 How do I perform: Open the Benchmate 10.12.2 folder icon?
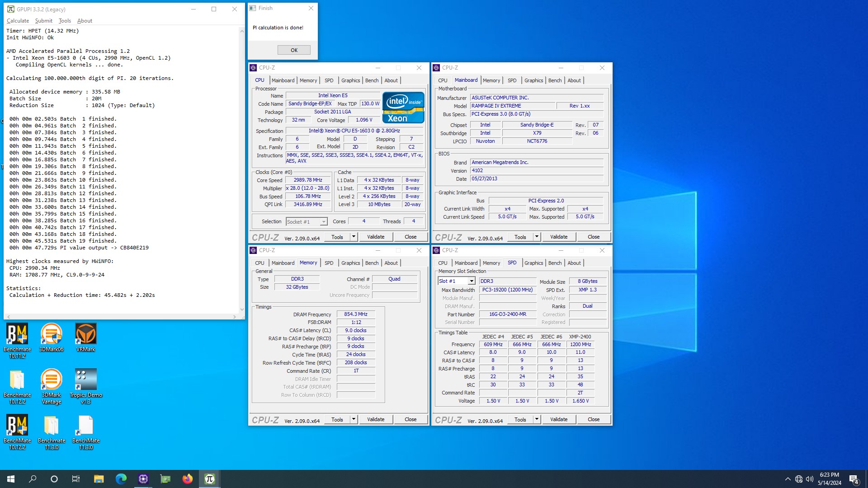pos(17,386)
